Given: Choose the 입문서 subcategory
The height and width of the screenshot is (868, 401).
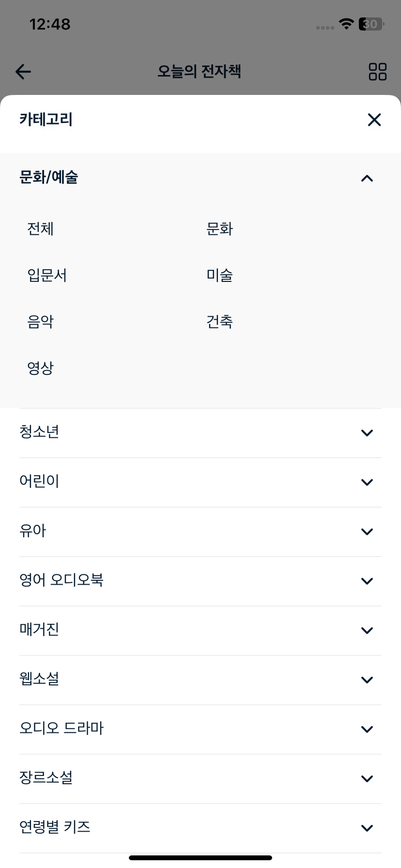Looking at the screenshot, I should coord(47,275).
